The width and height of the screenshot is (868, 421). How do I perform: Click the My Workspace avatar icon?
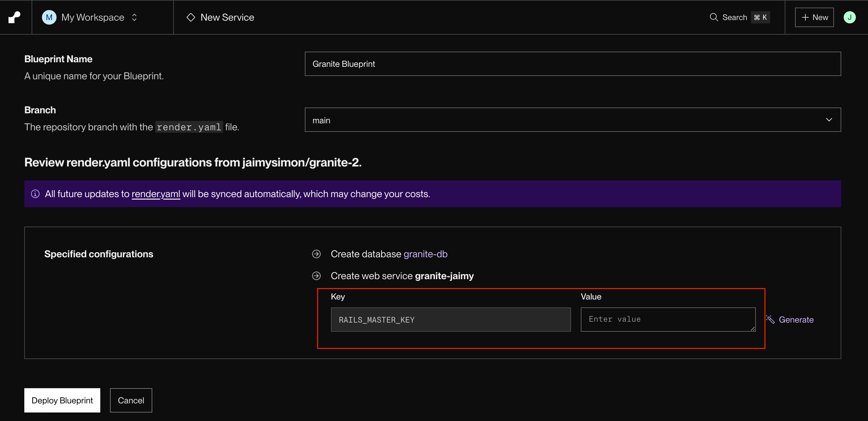point(49,17)
